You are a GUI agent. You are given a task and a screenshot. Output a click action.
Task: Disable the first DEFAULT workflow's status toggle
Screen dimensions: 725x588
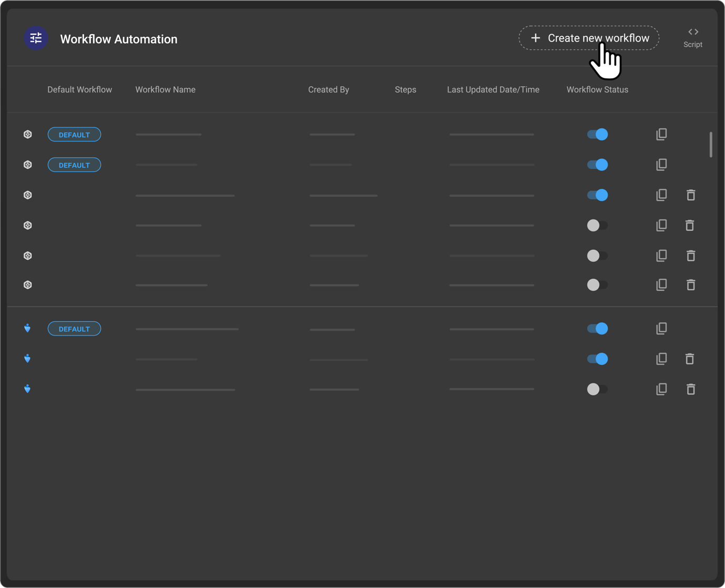point(597,134)
